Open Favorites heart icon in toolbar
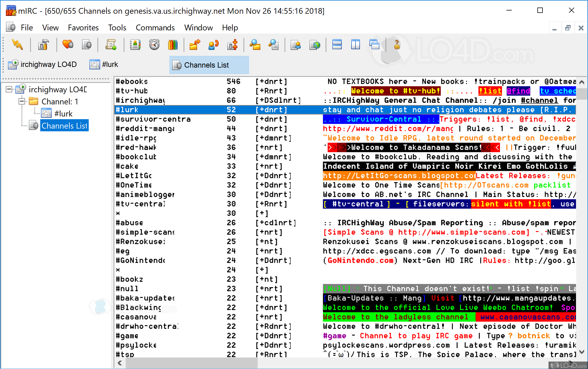The image size is (588, 369). click(x=67, y=45)
